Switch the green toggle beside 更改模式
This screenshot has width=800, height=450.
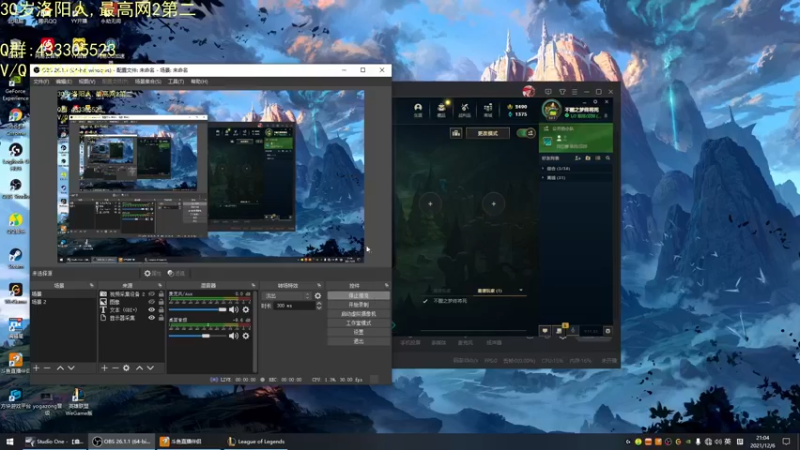pyautogui.click(x=526, y=133)
